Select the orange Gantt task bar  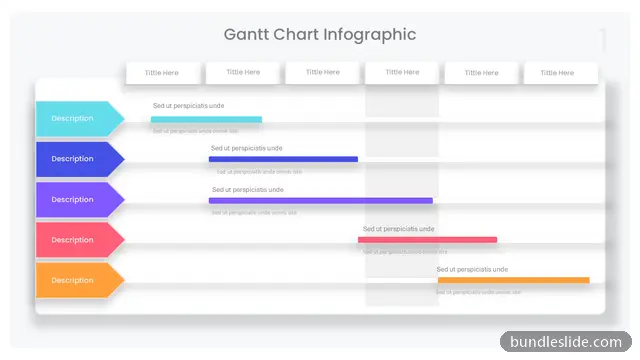pos(513,280)
